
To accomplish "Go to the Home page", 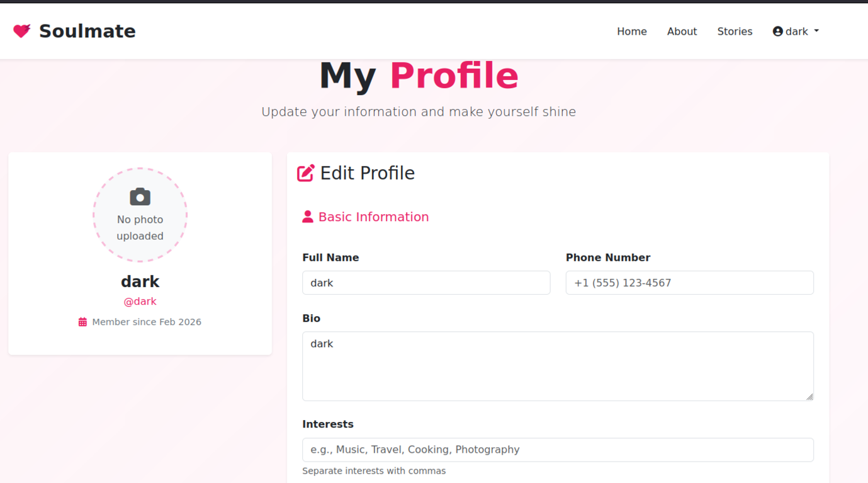I will click(631, 31).
